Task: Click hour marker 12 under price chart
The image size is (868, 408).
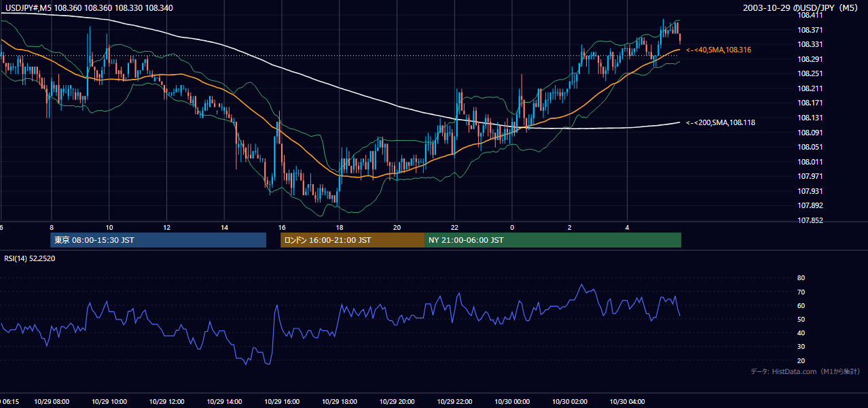Action: coord(166,228)
